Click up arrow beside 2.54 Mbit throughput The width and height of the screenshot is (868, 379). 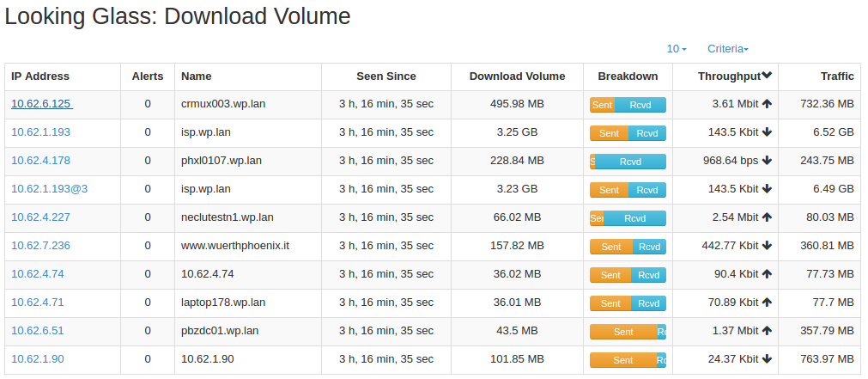[767, 217]
